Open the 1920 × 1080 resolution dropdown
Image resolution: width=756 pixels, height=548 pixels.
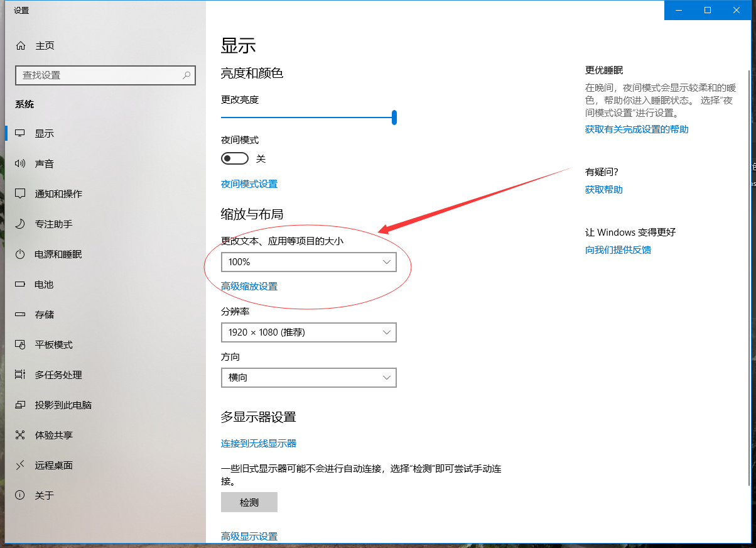(309, 332)
